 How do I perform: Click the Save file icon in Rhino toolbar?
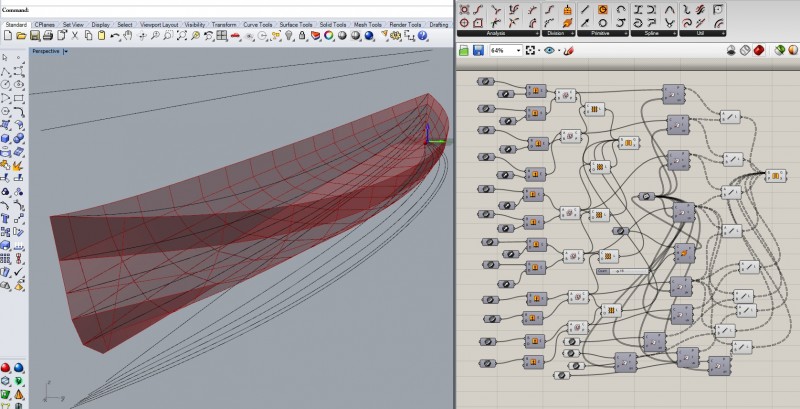click(x=33, y=36)
